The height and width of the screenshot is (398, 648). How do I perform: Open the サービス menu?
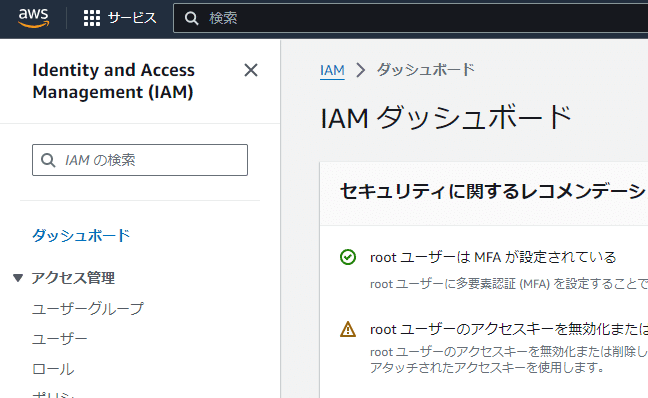tap(132, 18)
